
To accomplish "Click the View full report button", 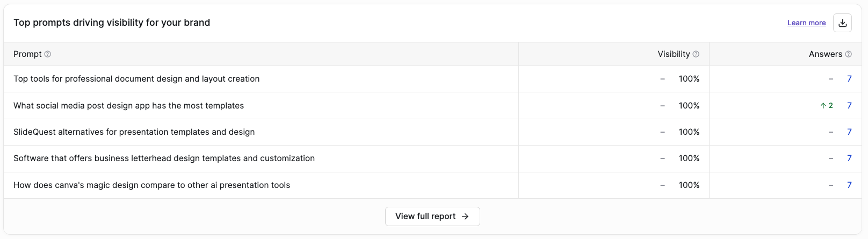I will point(432,216).
